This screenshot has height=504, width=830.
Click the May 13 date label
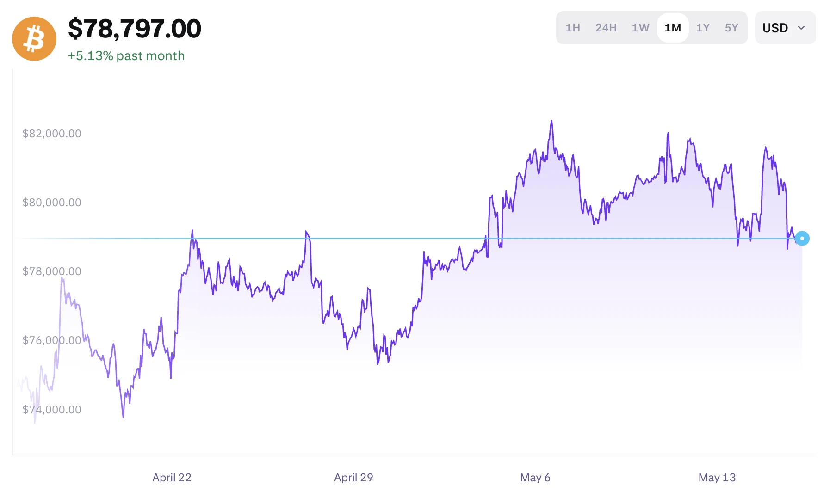(x=717, y=478)
